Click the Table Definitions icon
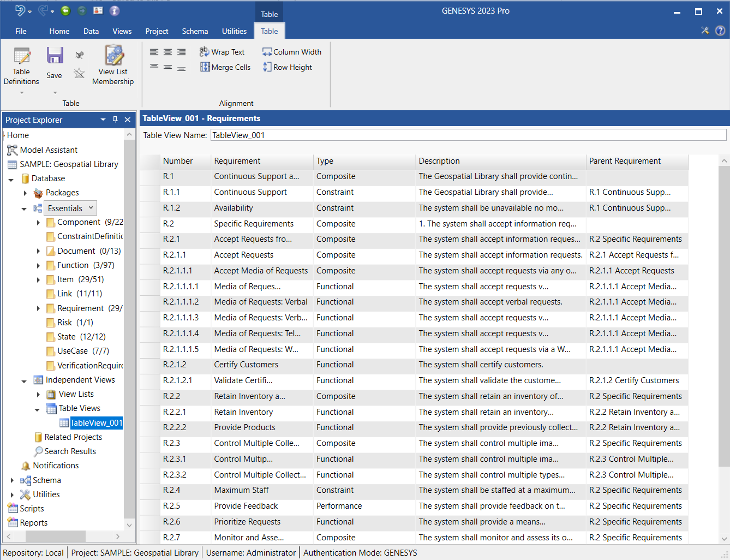This screenshot has height=560, width=730. pos(21,56)
